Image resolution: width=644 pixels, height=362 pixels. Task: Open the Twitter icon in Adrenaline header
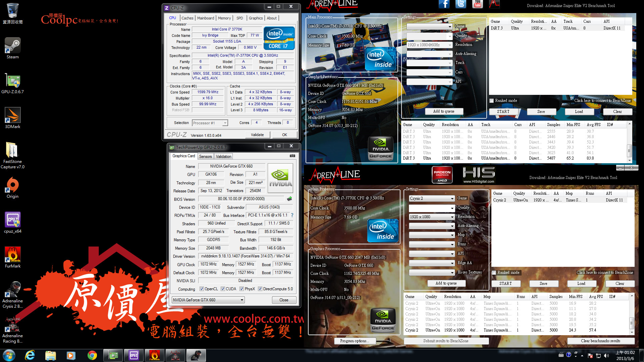pos(461,4)
